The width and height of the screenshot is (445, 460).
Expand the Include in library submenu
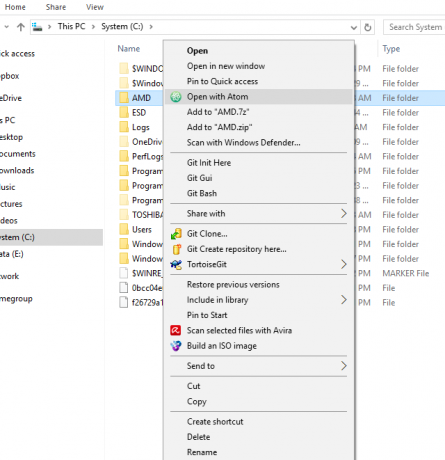click(344, 300)
